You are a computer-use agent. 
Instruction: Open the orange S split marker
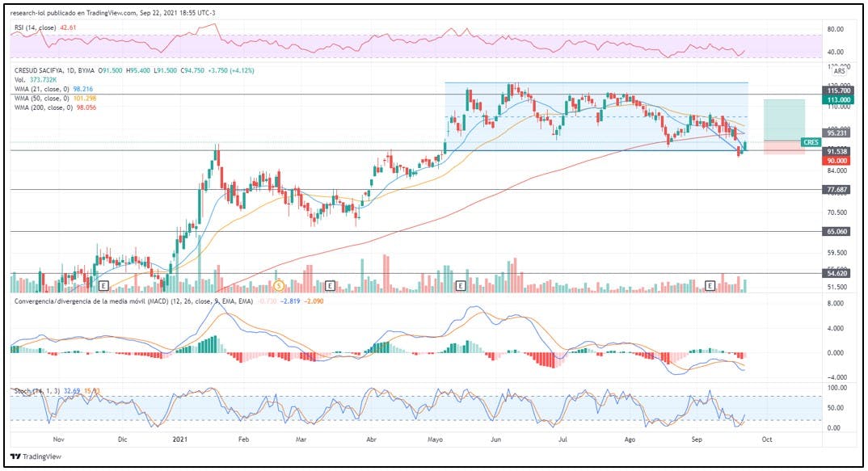tap(279, 285)
